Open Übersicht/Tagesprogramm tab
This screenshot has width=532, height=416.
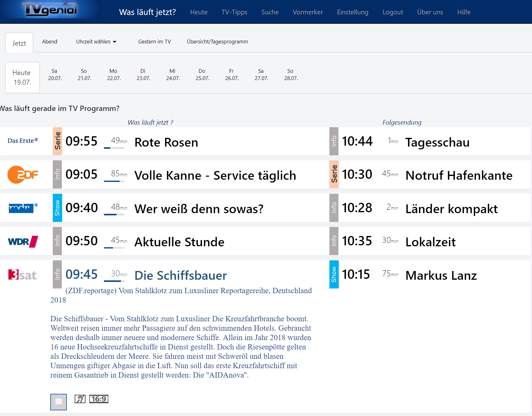[218, 42]
